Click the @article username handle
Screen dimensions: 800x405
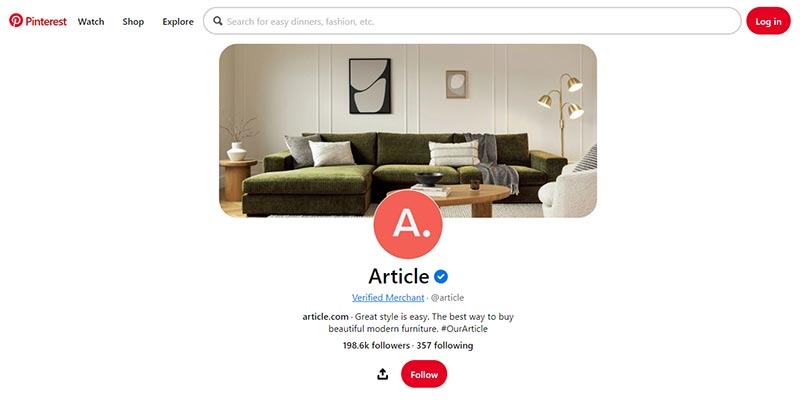click(x=447, y=297)
